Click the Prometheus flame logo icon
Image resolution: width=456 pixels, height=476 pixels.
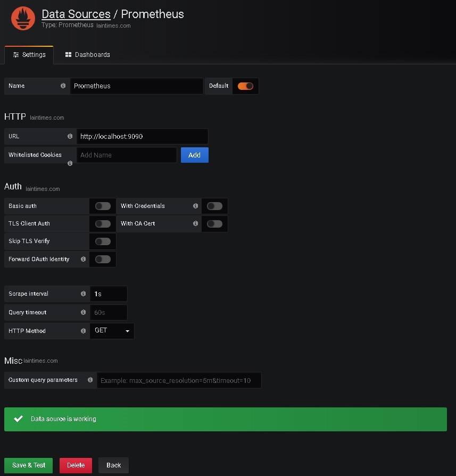coord(23,18)
